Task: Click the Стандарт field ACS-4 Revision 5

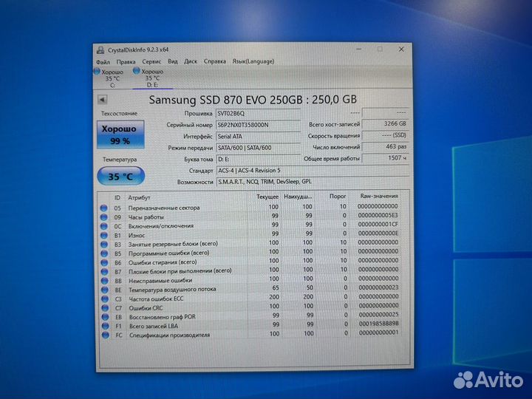Action: pos(312,171)
